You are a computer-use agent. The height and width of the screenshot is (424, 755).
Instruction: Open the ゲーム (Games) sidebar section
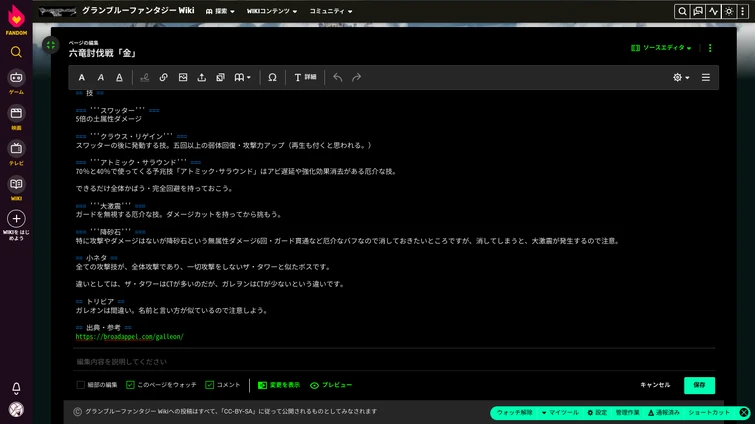point(16,82)
